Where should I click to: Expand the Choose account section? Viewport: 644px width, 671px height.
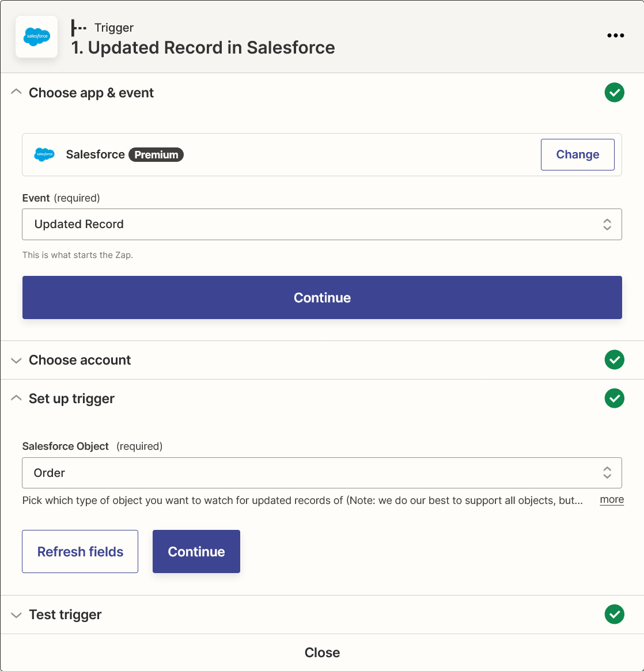(x=16, y=361)
